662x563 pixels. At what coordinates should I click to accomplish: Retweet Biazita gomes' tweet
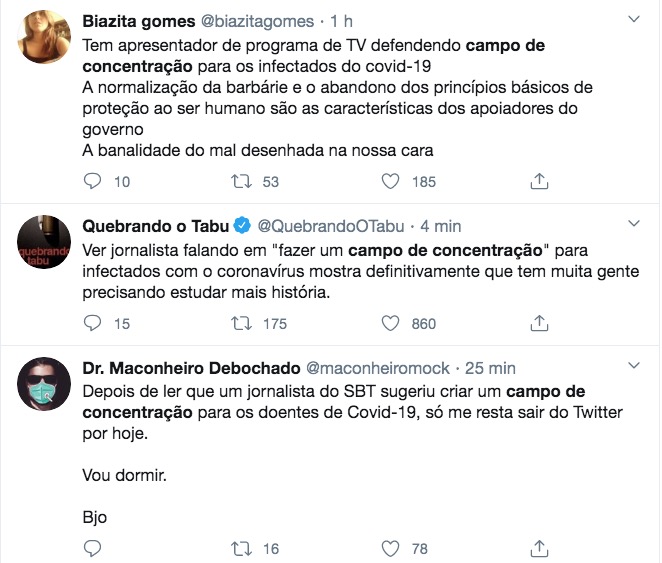(240, 181)
